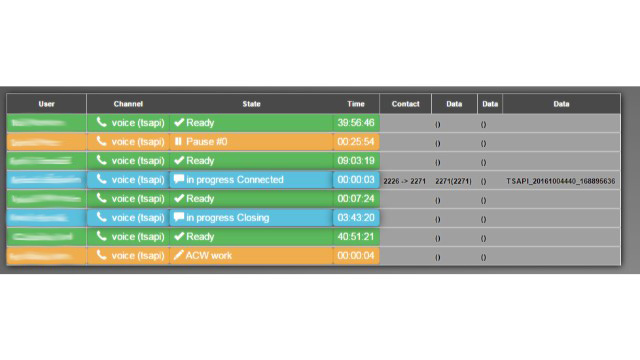
Task: Sort by the User column header
Action: click(x=47, y=104)
